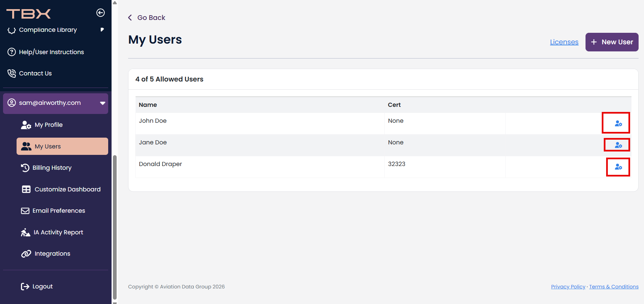Open My Profile menu item

click(x=48, y=125)
